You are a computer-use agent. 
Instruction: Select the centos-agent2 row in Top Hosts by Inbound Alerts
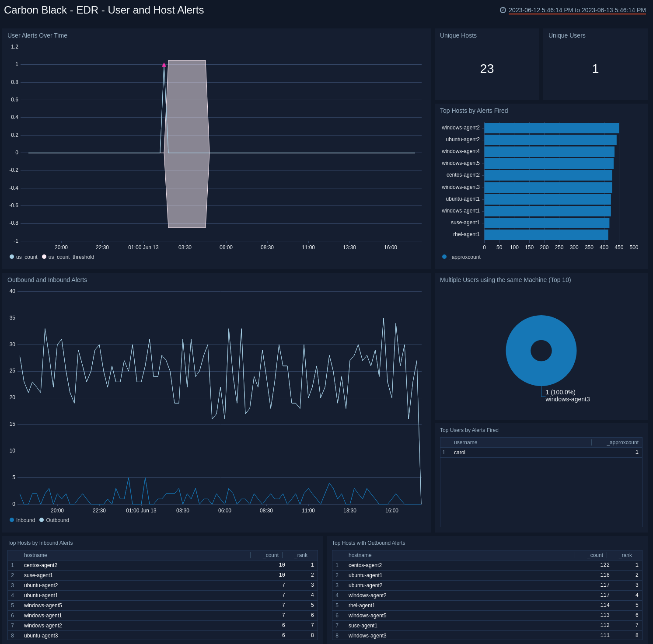(x=41, y=565)
